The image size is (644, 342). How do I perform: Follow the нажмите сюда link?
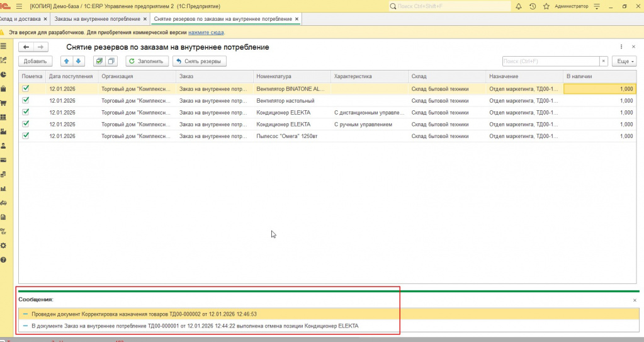click(x=206, y=32)
